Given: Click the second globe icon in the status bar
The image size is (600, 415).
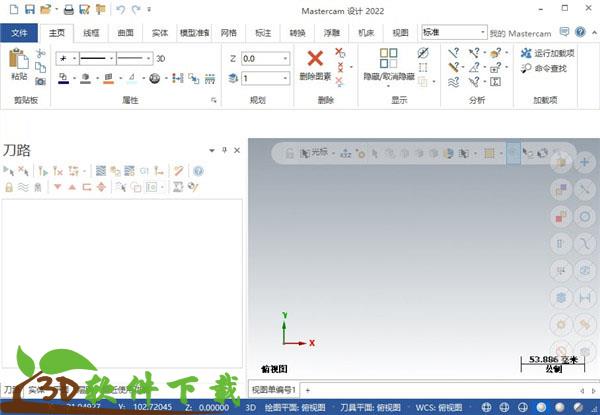Looking at the screenshot, I should 505,407.
